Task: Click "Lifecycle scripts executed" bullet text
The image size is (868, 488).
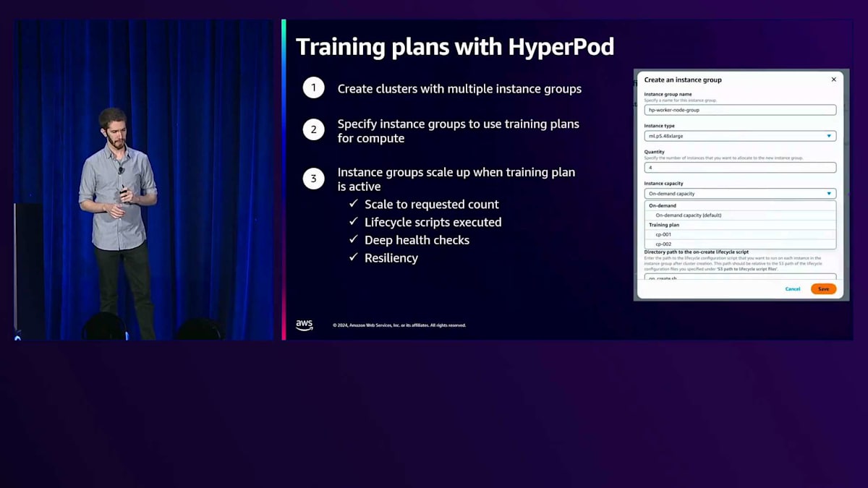Action: [433, 222]
